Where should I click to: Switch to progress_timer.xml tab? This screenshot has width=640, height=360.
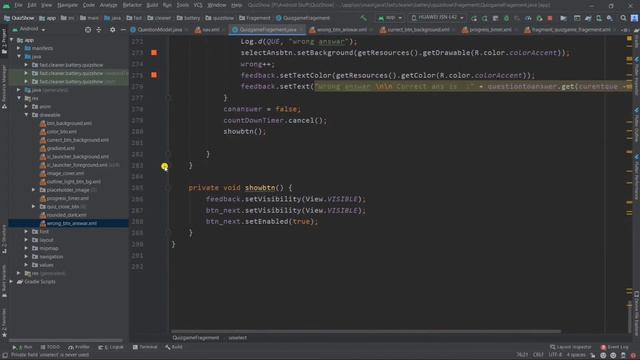489,30
